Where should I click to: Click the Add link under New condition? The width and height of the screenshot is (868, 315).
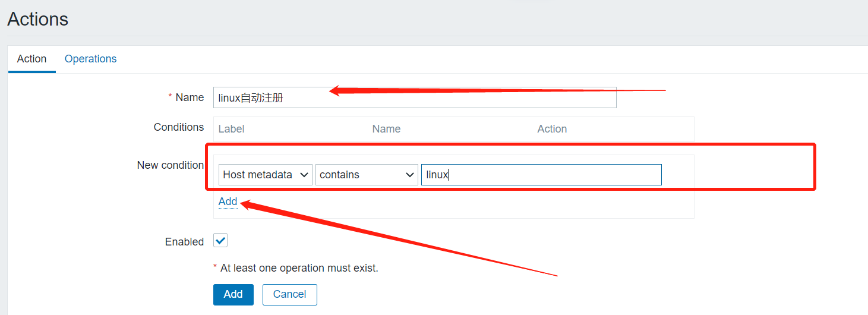pos(228,201)
